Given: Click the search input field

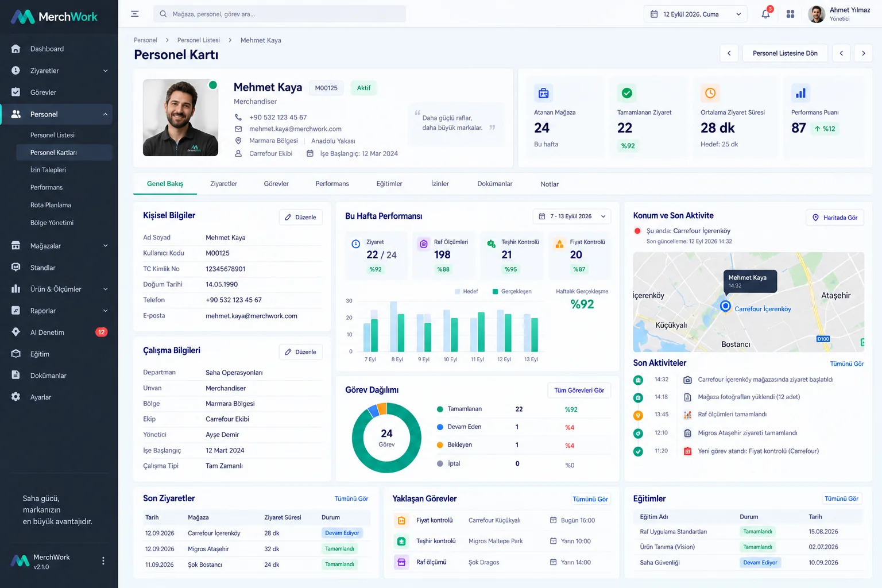Looking at the screenshot, I should (280, 14).
